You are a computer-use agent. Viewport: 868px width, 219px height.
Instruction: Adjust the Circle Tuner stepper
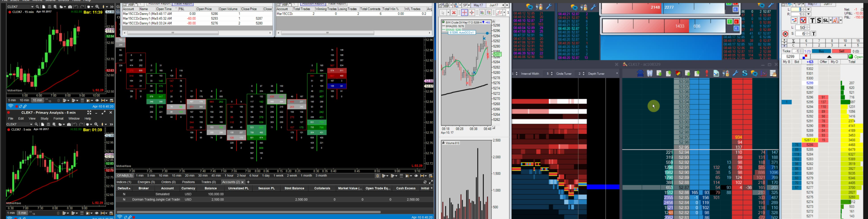pos(583,74)
